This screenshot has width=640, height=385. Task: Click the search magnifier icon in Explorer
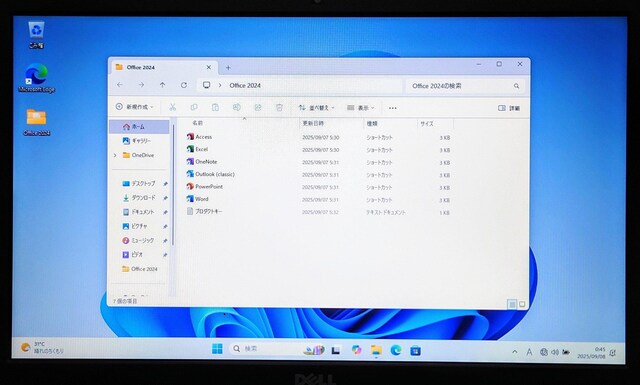click(516, 86)
